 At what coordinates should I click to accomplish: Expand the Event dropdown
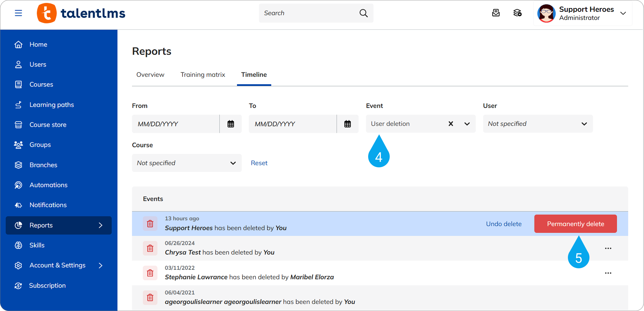(x=467, y=124)
